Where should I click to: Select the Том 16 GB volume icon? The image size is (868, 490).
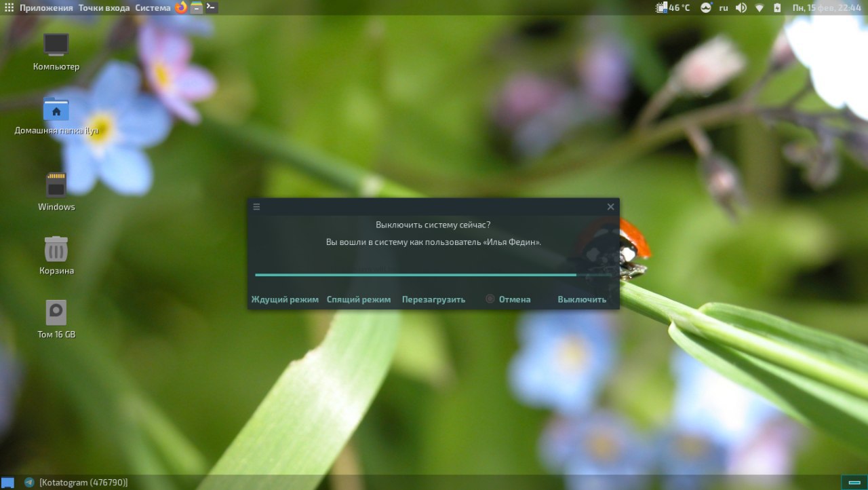coord(56,320)
